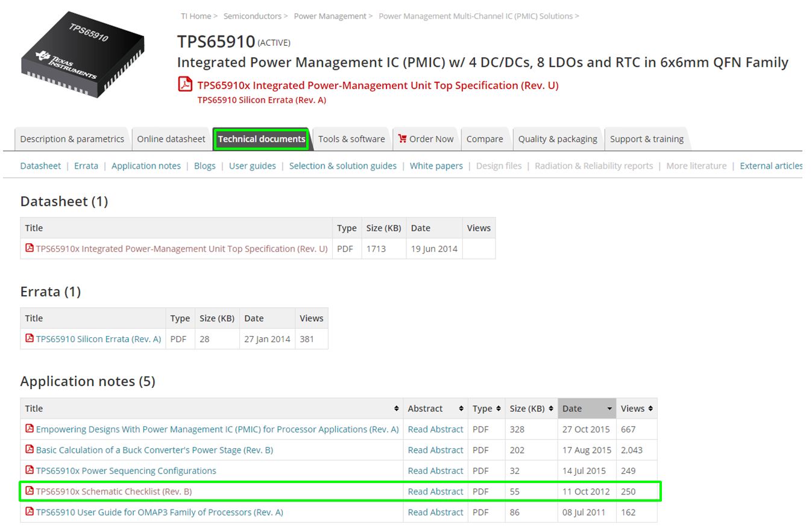The height and width of the screenshot is (530, 812).
Task: Open the TPS65910 User Guide for OMAP3
Action: pyautogui.click(x=159, y=512)
